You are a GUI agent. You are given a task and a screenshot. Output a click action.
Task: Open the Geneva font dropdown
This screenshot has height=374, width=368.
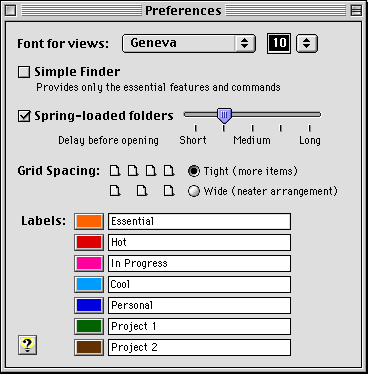(x=189, y=43)
